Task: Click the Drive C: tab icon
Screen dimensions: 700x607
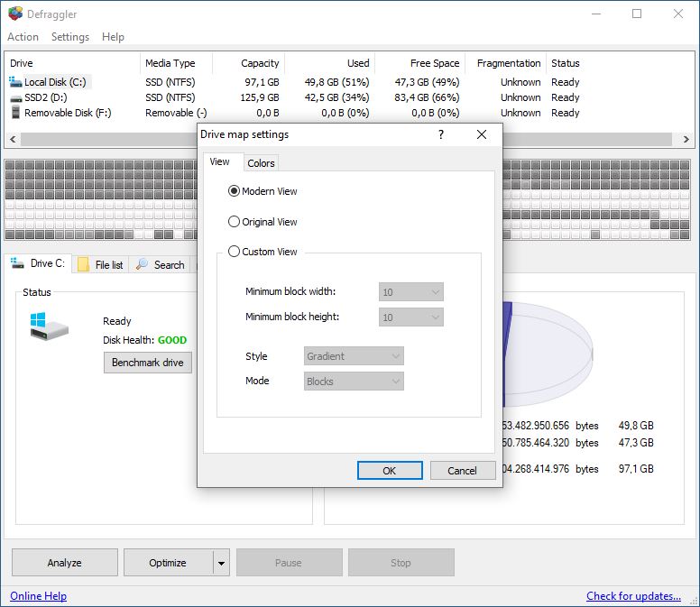Action: point(17,263)
